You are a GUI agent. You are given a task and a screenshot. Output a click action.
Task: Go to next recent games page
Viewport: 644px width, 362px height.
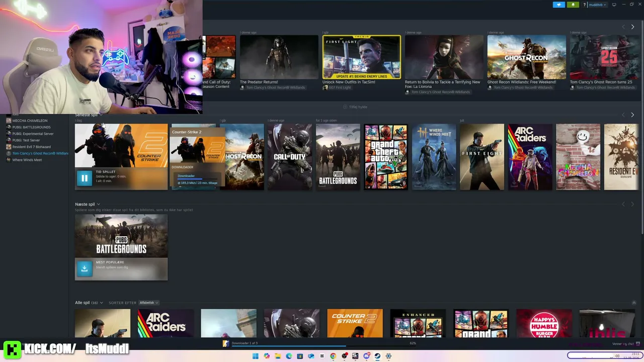click(x=632, y=115)
